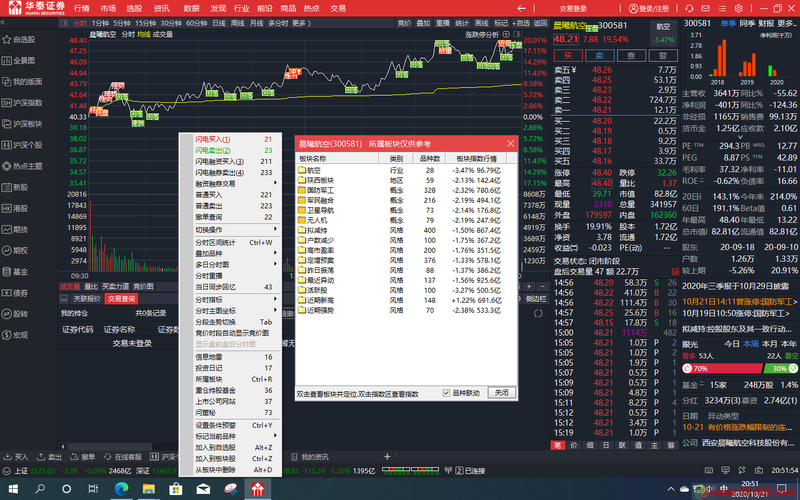This screenshot has width=800, height=500.
Task: Open 沪深板块 in left sidebar
Action: (x=21, y=124)
